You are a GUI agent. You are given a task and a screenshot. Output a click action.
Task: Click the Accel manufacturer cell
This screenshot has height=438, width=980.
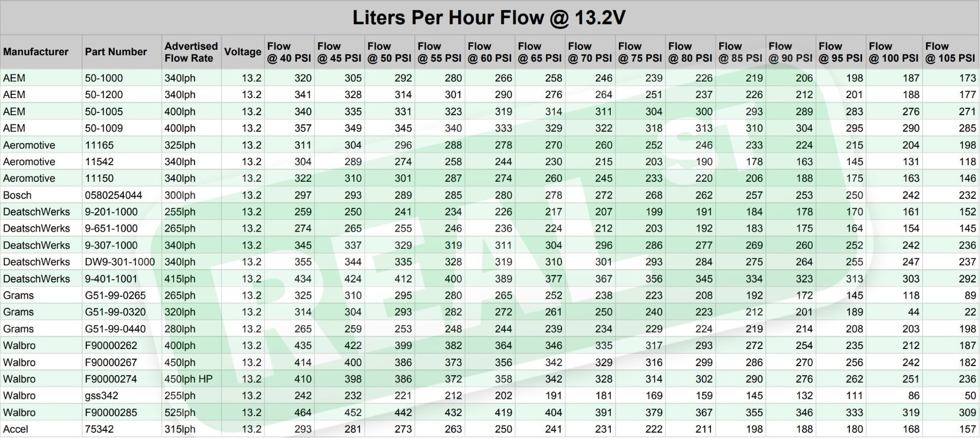click(x=16, y=429)
